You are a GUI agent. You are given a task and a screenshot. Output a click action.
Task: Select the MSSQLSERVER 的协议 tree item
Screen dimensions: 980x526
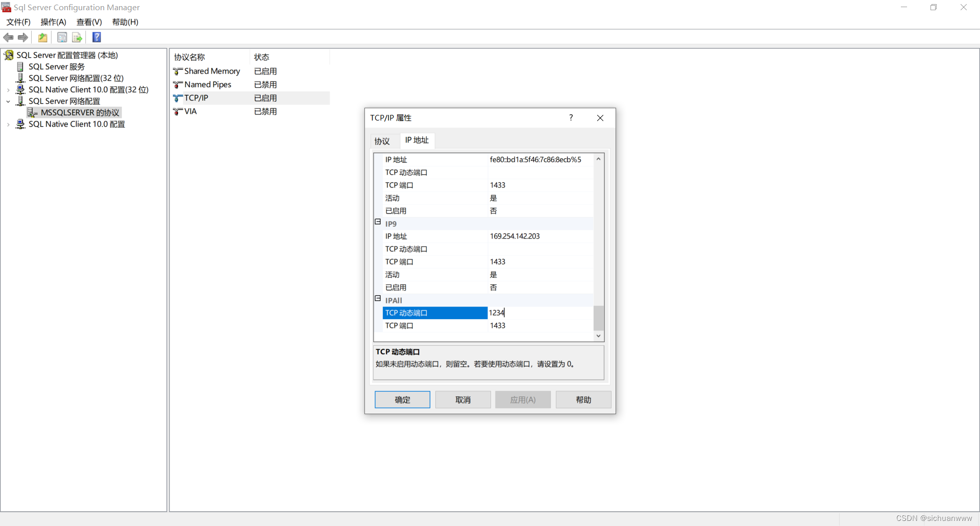click(x=80, y=112)
